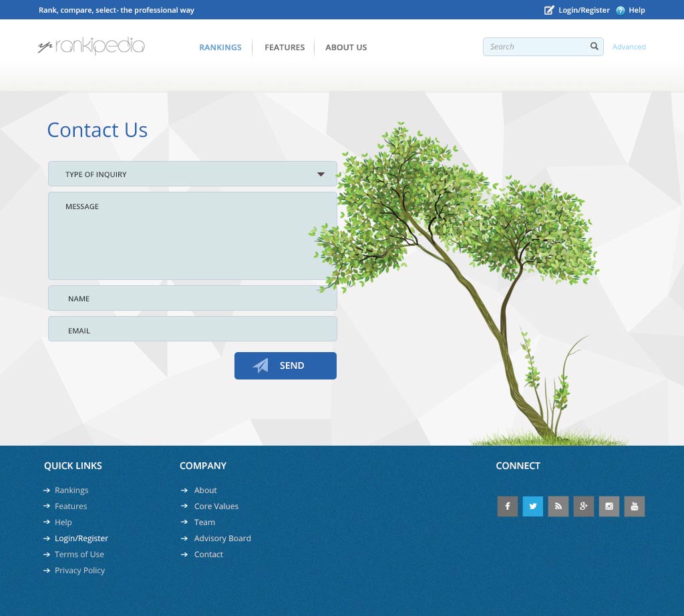
Task: Open the Google Plus icon
Action: tap(584, 506)
